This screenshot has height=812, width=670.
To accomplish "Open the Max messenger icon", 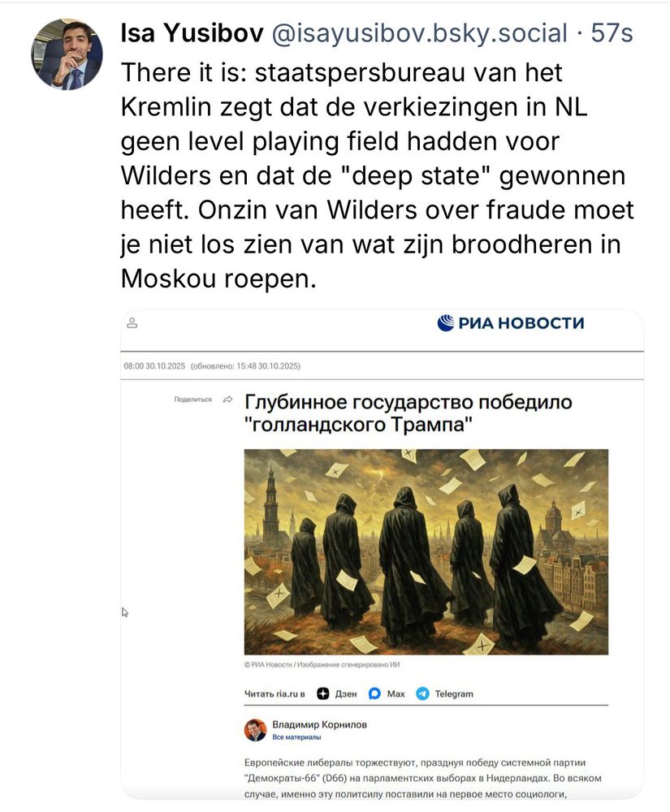I will (375, 693).
